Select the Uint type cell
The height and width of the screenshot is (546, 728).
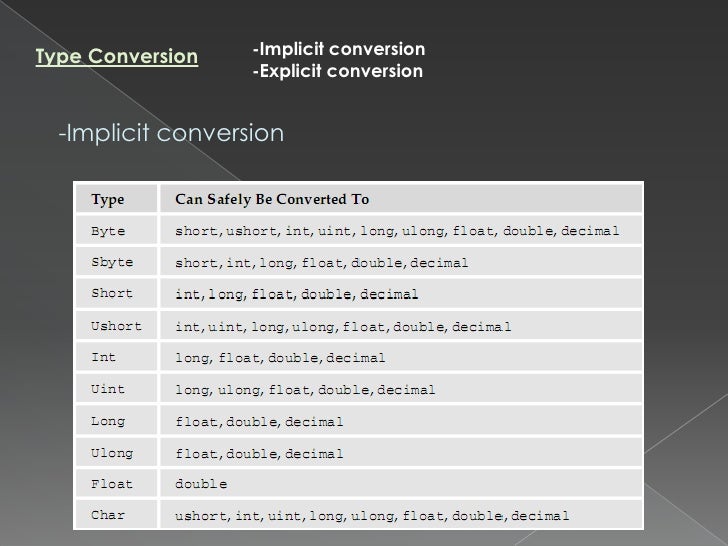117,389
